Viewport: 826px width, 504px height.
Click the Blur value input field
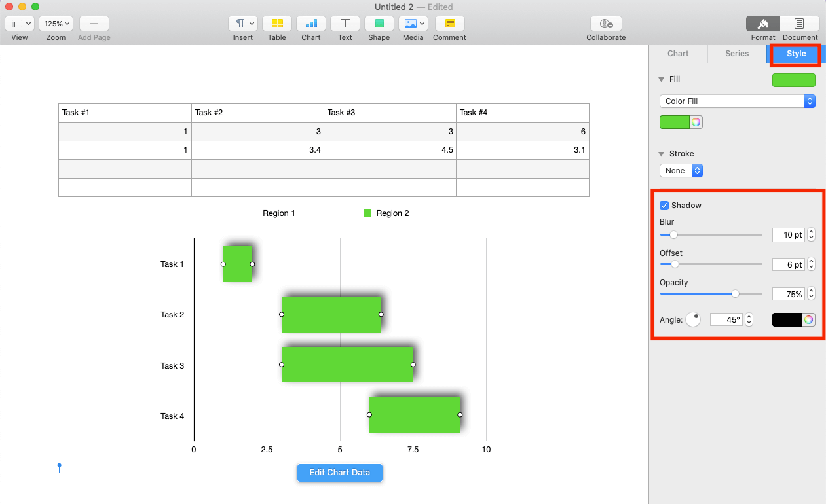point(788,235)
